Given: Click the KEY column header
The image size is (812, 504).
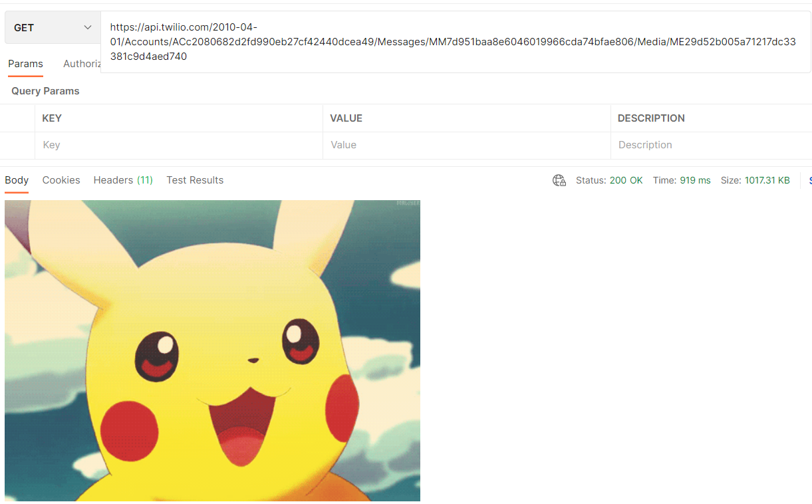Looking at the screenshot, I should tap(52, 118).
